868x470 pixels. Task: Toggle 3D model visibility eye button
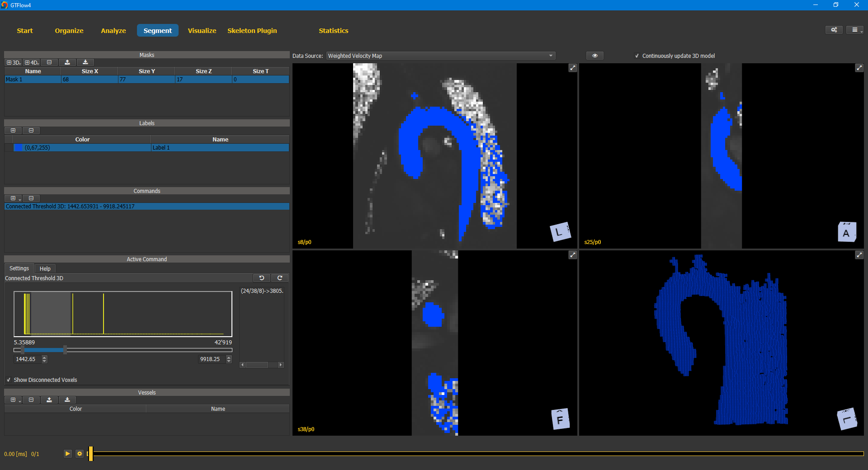click(595, 56)
